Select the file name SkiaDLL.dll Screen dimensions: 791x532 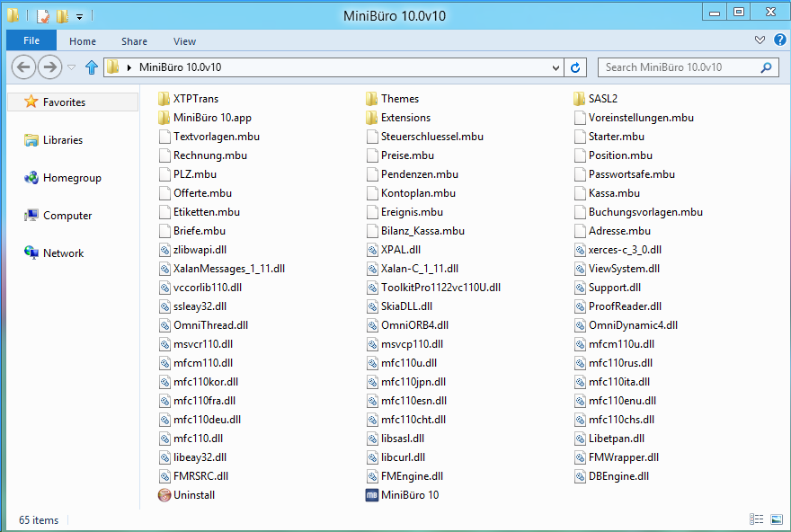point(406,306)
